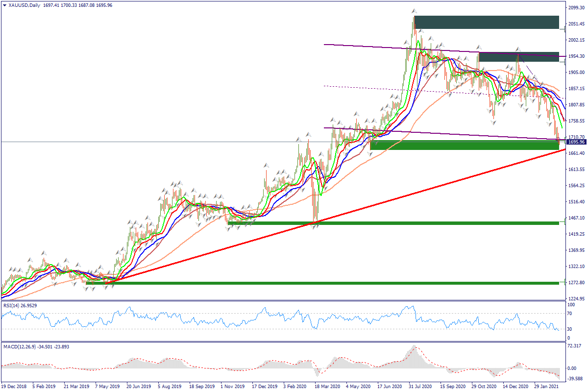
Task: Click the fractal arrow above the August 2020 peak
Action: tap(414, 10)
